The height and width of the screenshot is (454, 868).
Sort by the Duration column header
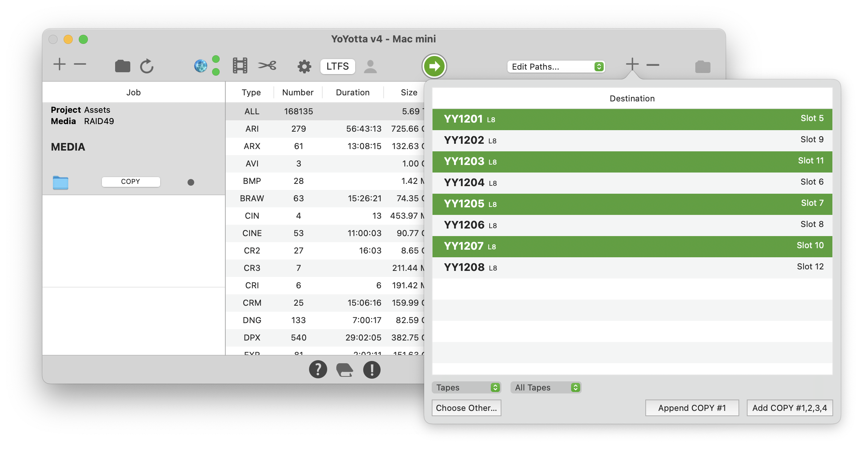click(353, 92)
